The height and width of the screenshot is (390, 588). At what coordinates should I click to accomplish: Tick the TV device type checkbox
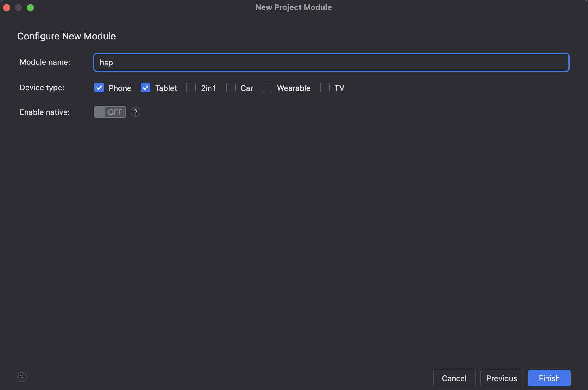tap(325, 88)
